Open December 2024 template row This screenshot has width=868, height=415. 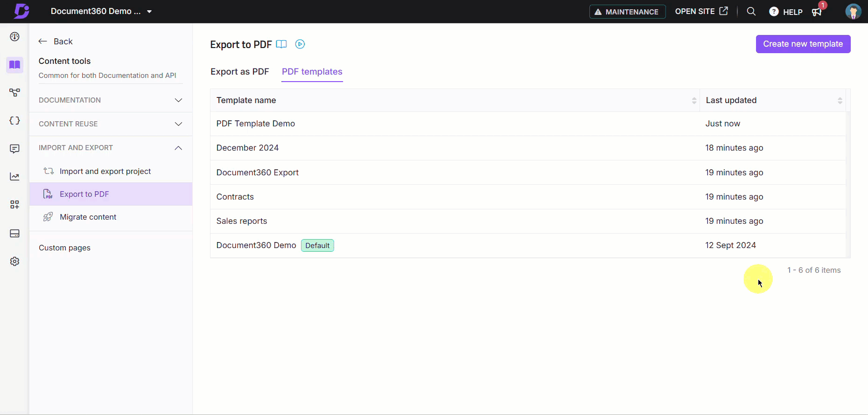tap(528, 148)
